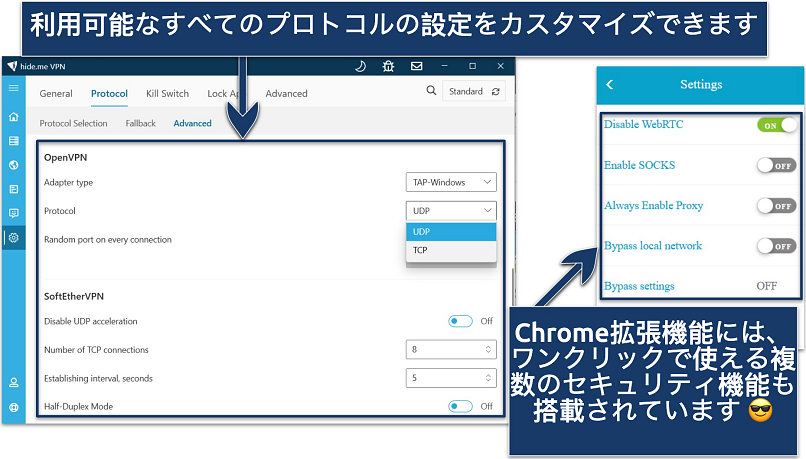
Task: Open the help lifebuoy icon in sidebar
Action: (x=14, y=408)
